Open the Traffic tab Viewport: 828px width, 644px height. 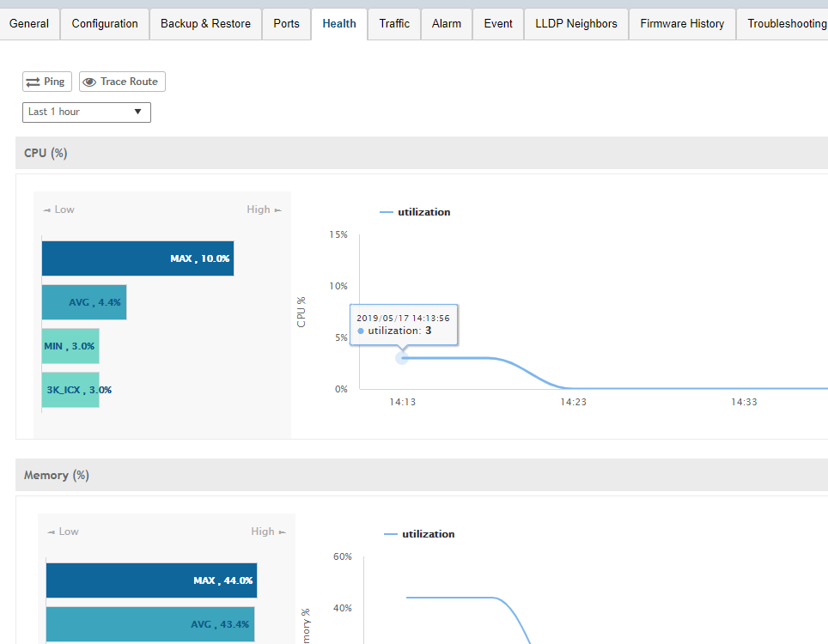pos(394,23)
